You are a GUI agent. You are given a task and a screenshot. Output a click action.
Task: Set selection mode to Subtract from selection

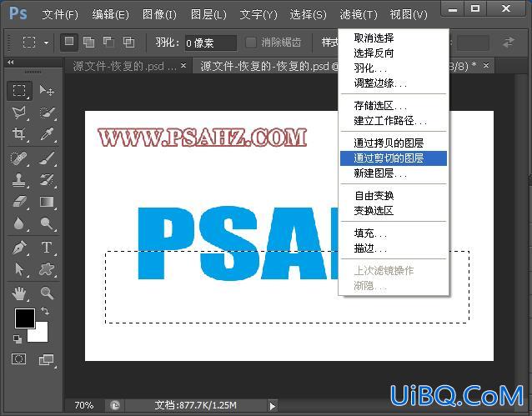point(109,42)
